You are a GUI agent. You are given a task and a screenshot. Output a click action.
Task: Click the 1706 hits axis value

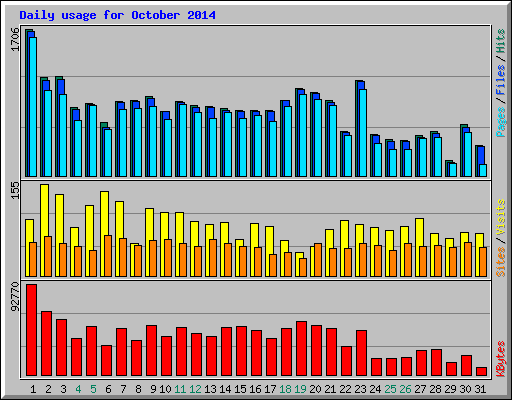tap(15, 39)
